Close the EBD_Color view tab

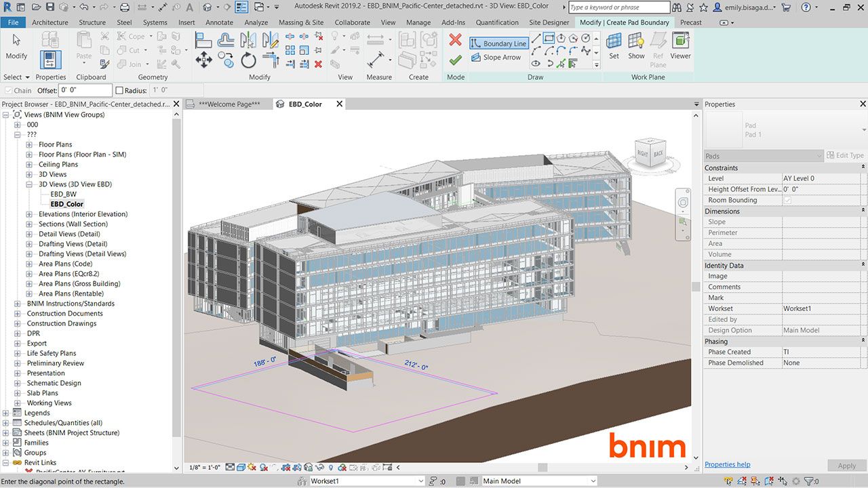tap(339, 104)
